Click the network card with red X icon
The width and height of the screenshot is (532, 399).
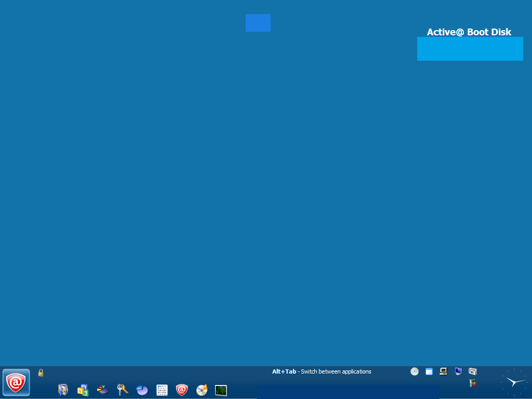pyautogui.click(x=473, y=383)
